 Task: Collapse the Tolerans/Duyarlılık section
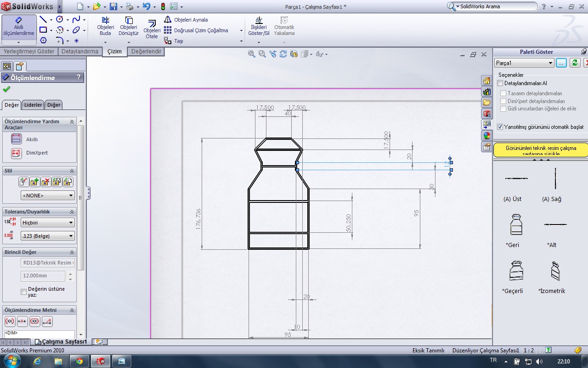point(72,212)
